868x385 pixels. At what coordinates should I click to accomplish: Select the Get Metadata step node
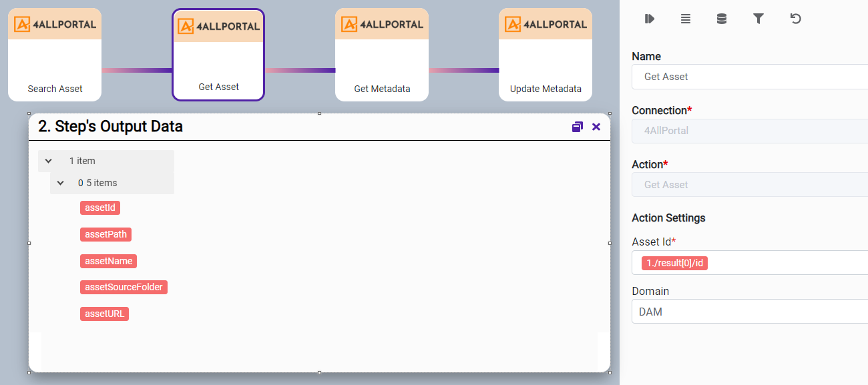[382, 55]
